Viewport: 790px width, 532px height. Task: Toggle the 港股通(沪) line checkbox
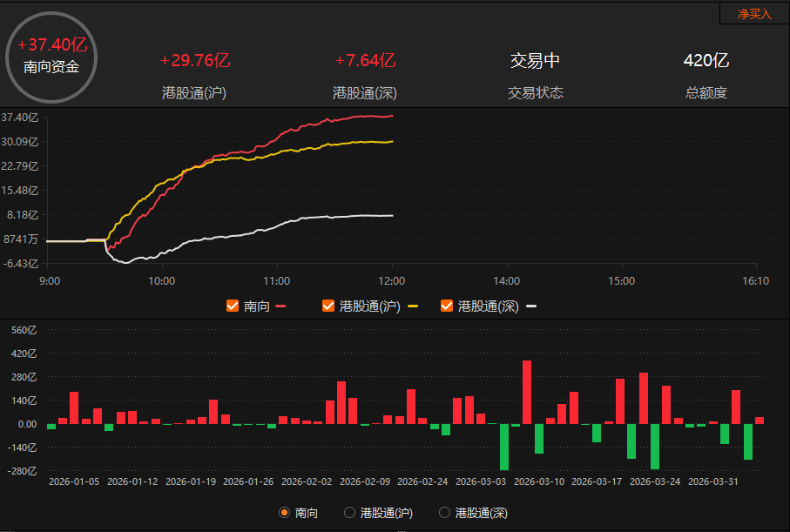pos(328,306)
